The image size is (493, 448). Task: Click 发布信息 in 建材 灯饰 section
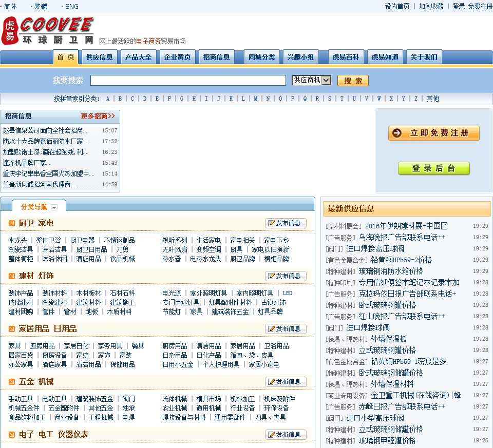tap(286, 276)
